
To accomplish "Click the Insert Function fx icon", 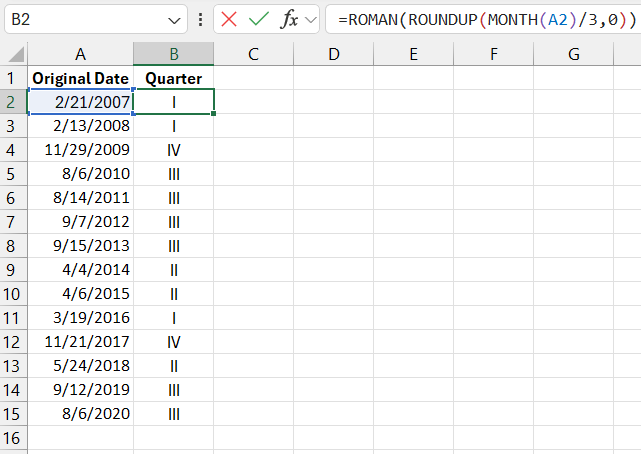I will pyautogui.click(x=290, y=19).
